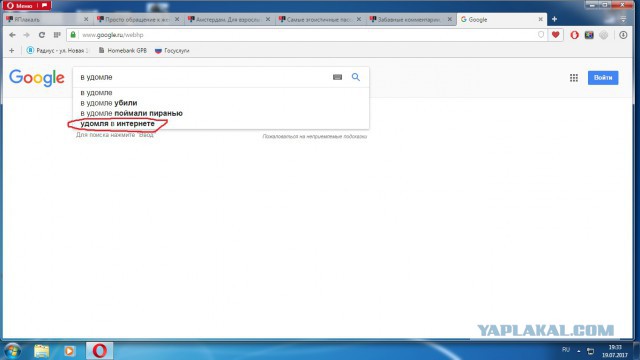Click the Opera taskbar button
This screenshot has width=640, height=360.
pos(100,351)
